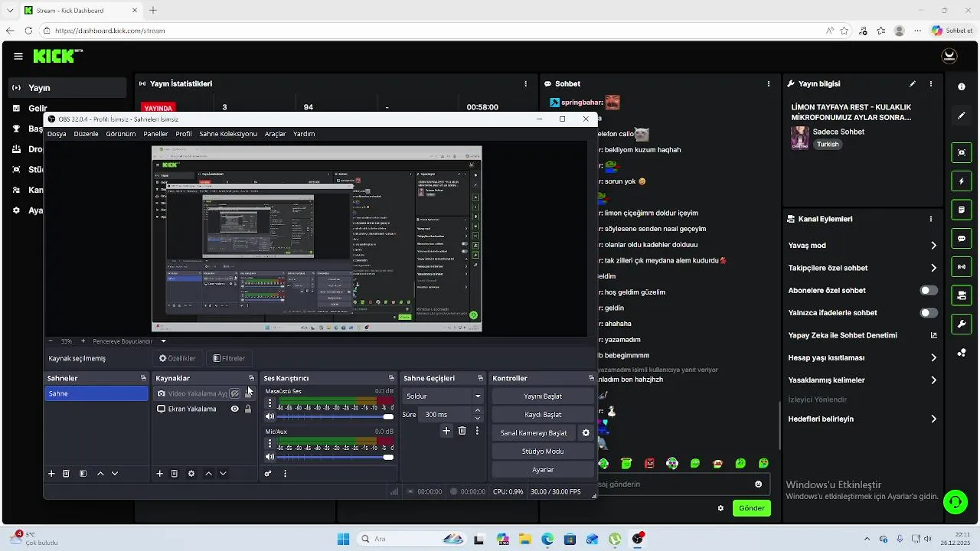This screenshot has height=551, width=980.
Task: Open emoji picker in chat input
Action: point(759,484)
